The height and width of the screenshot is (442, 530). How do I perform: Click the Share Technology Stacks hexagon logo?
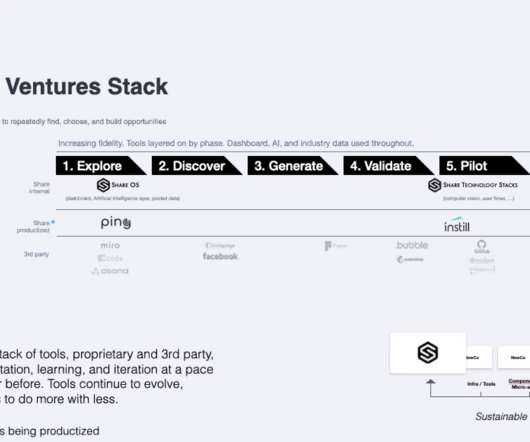tap(435, 185)
